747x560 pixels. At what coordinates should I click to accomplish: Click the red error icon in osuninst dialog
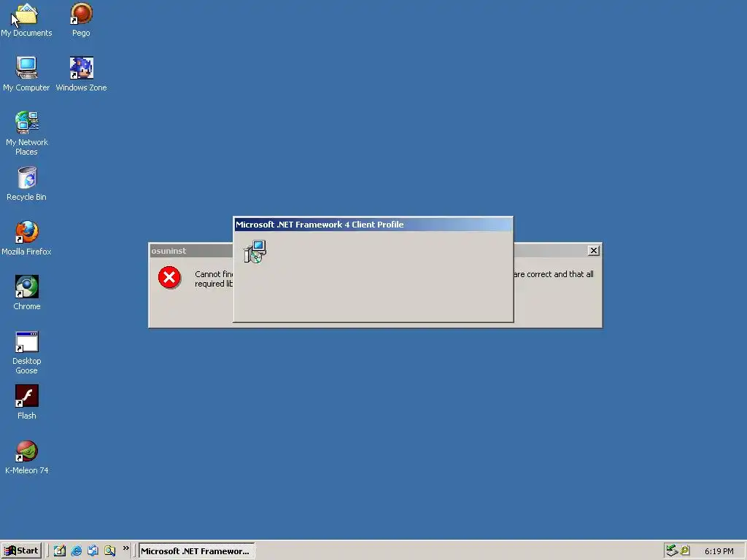[169, 278]
